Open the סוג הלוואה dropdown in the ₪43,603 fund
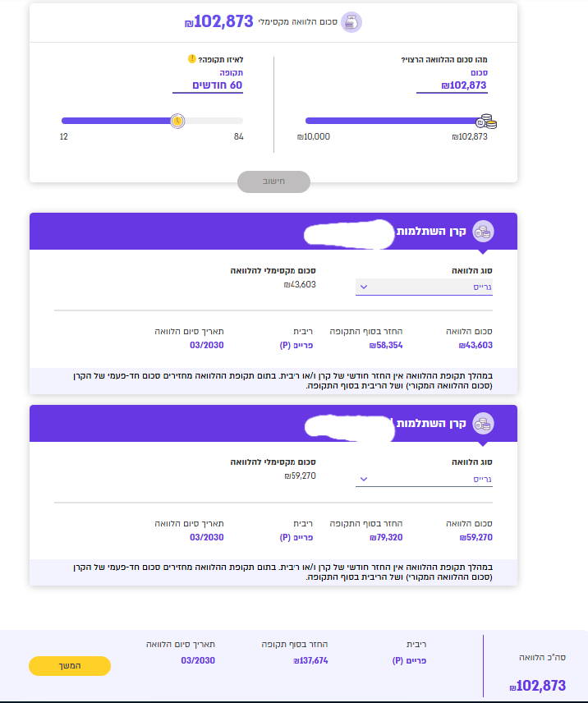Image resolution: width=588 pixels, height=703 pixels. (x=424, y=287)
